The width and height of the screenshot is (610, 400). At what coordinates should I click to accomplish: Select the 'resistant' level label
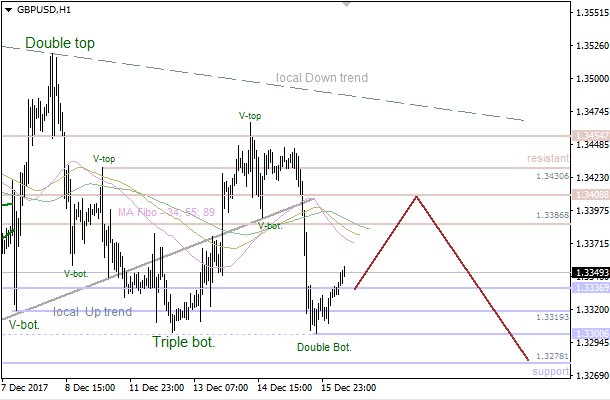tap(547, 158)
